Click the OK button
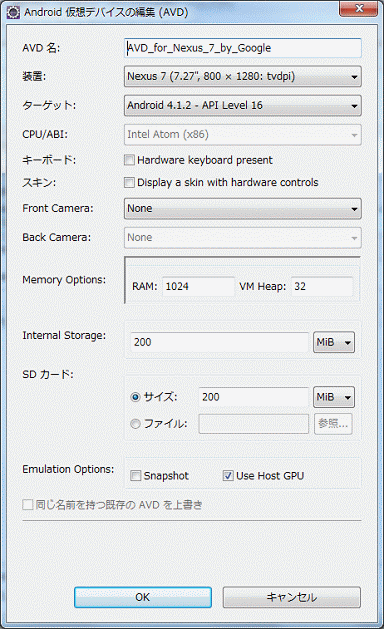Screen dimensions: 384x629 (x=143, y=597)
